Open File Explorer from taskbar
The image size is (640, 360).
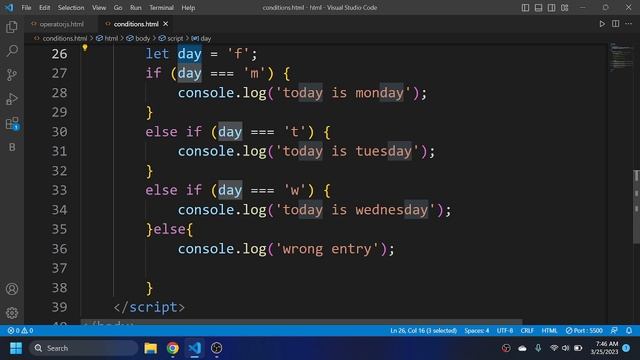151,348
